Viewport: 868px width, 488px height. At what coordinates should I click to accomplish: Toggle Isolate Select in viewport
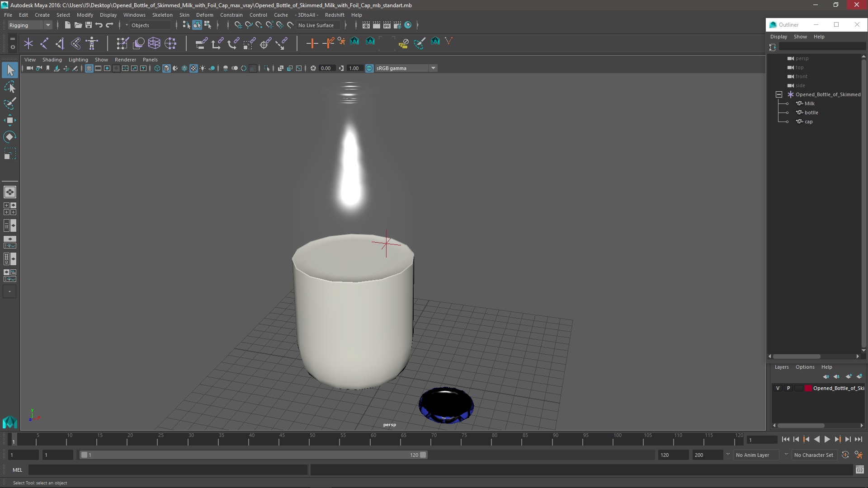click(267, 68)
